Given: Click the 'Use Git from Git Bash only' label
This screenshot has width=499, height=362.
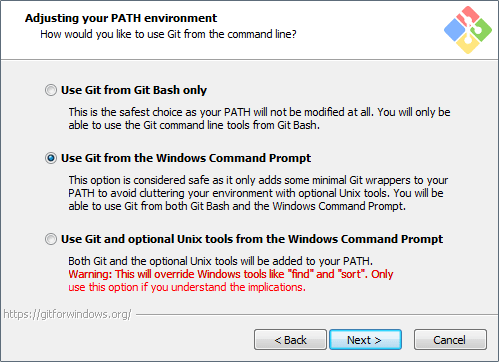Looking at the screenshot, I should (x=134, y=90).
